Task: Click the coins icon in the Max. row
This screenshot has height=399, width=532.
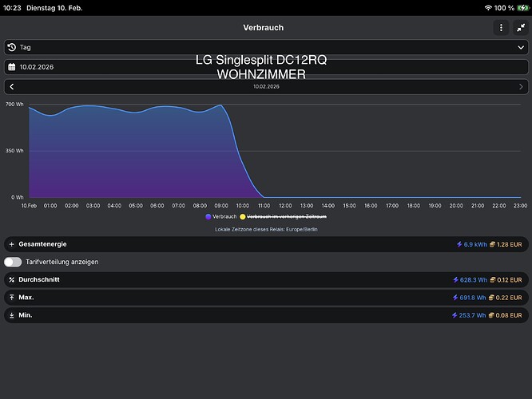Action: (491, 298)
